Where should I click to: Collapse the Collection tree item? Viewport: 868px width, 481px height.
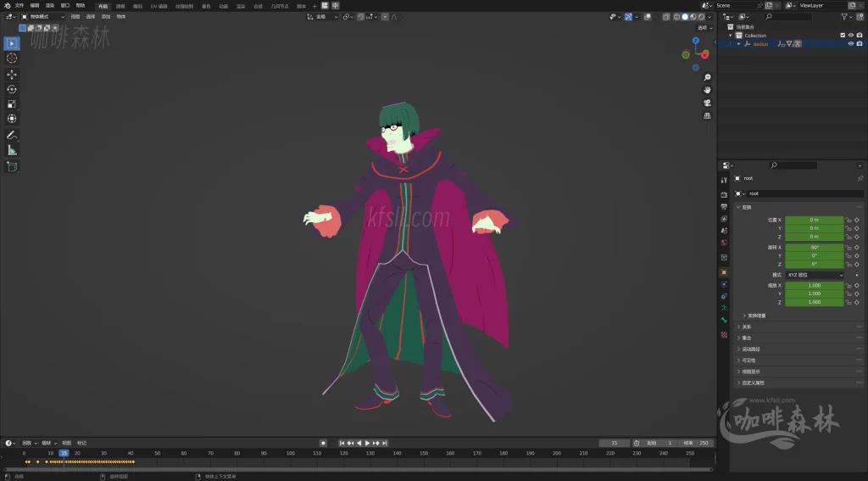pos(731,36)
